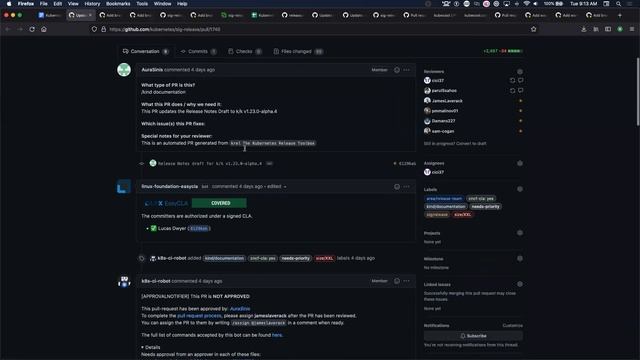Follow the 'here' bot commands link

[277, 335]
